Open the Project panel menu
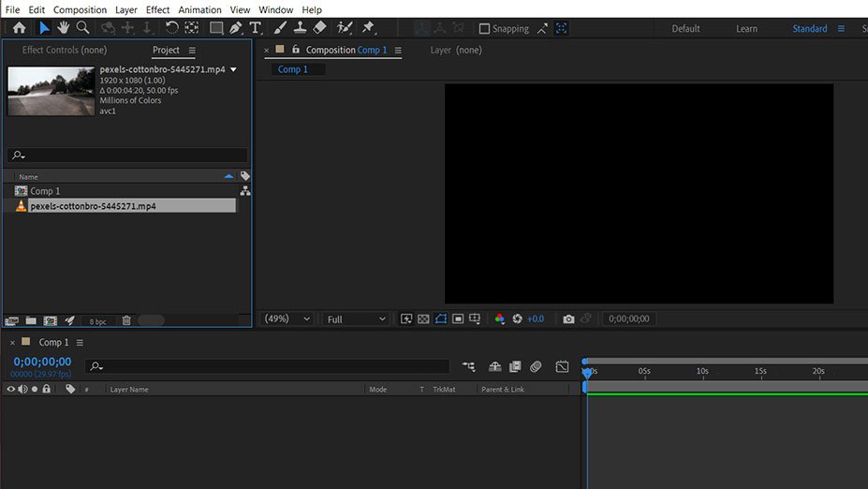868x489 pixels. [192, 51]
